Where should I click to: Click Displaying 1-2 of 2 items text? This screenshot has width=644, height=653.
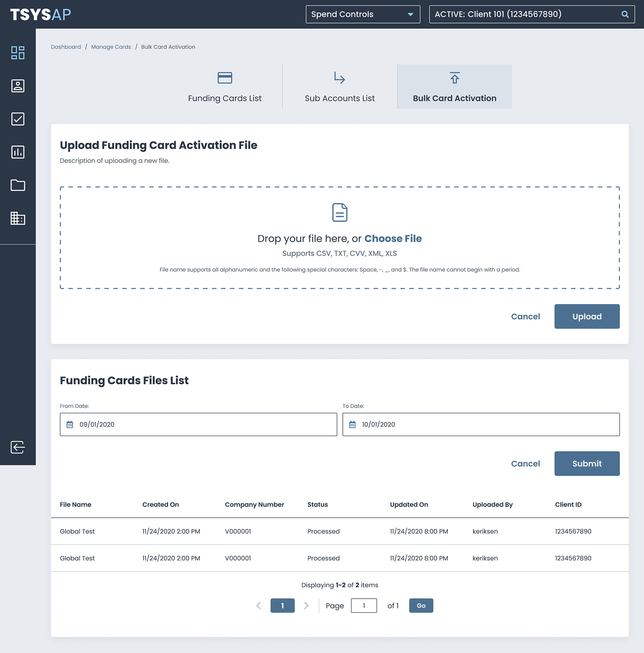coord(339,585)
